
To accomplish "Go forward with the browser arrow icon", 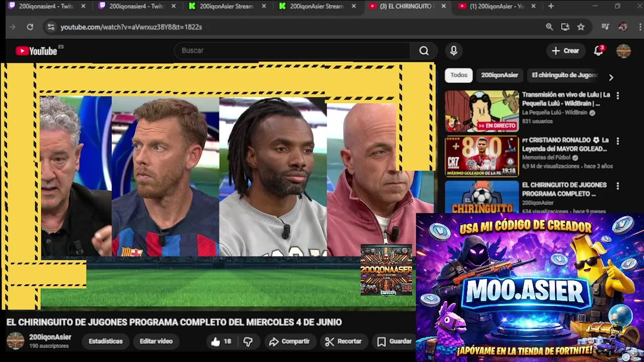I will [13, 27].
